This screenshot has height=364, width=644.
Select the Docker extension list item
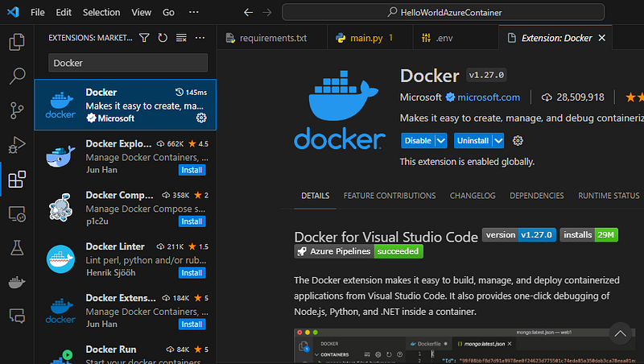(x=126, y=105)
